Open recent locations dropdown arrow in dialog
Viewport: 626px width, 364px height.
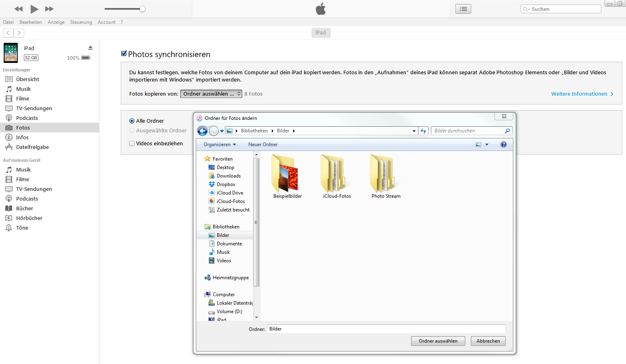pos(222,131)
